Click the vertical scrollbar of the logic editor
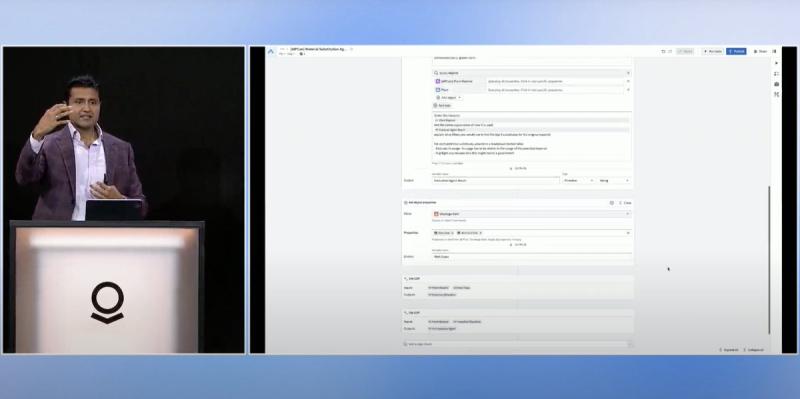This screenshot has width=800, height=399. point(769,260)
